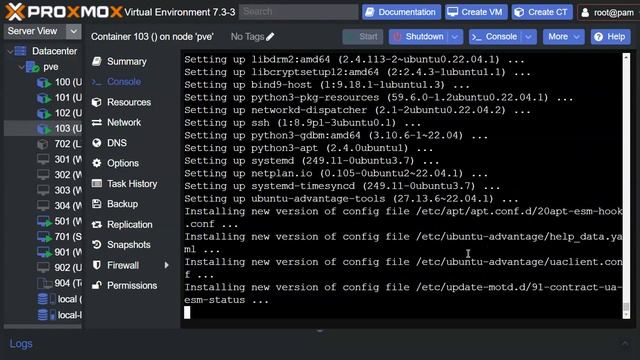Click stopped container 702 icon
Screen dimensions: 640x360
tap(42, 144)
